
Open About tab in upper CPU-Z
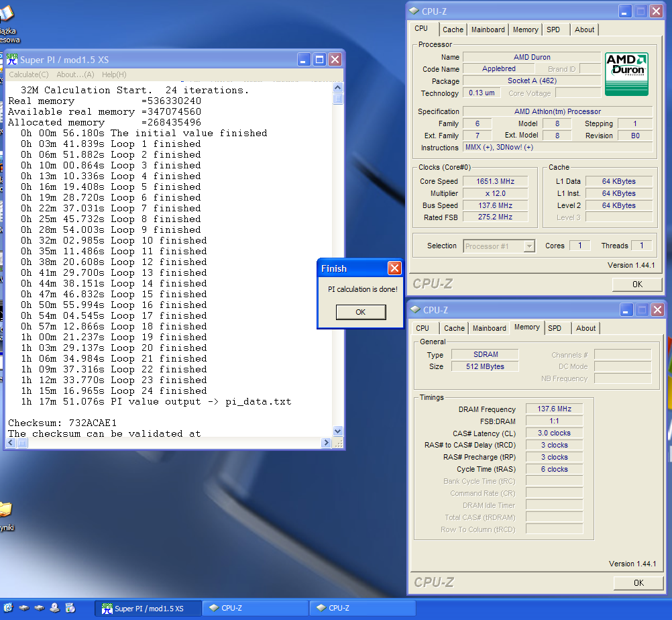pyautogui.click(x=585, y=30)
